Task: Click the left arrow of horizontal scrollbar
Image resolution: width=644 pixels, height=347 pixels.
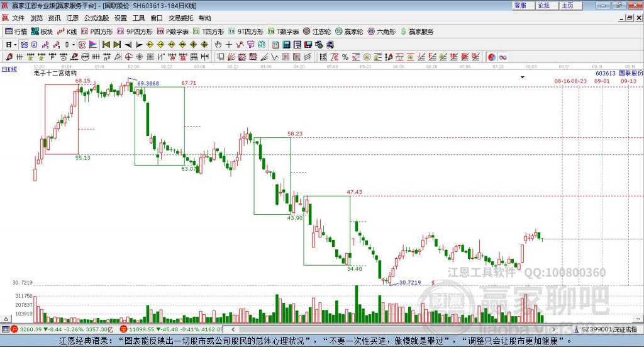Action: [233, 329]
